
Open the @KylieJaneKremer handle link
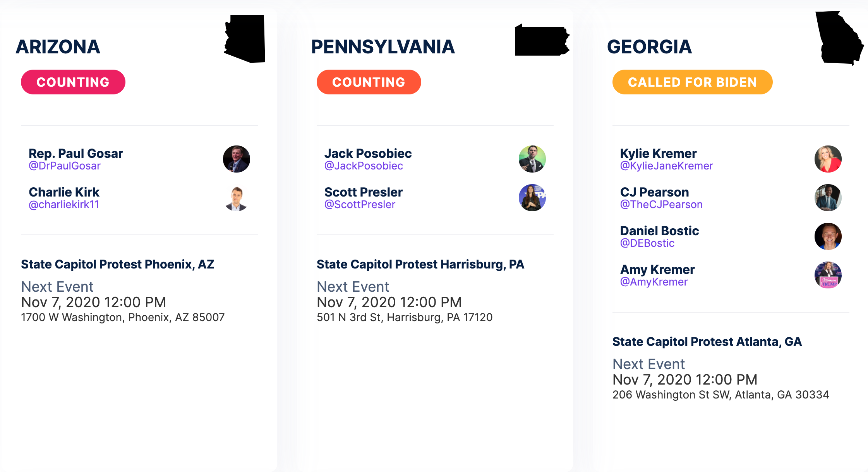point(666,166)
